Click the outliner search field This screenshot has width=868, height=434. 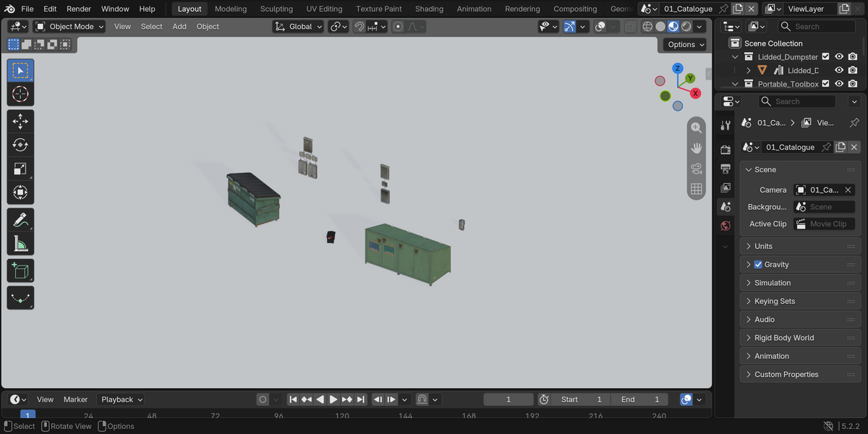tap(817, 26)
